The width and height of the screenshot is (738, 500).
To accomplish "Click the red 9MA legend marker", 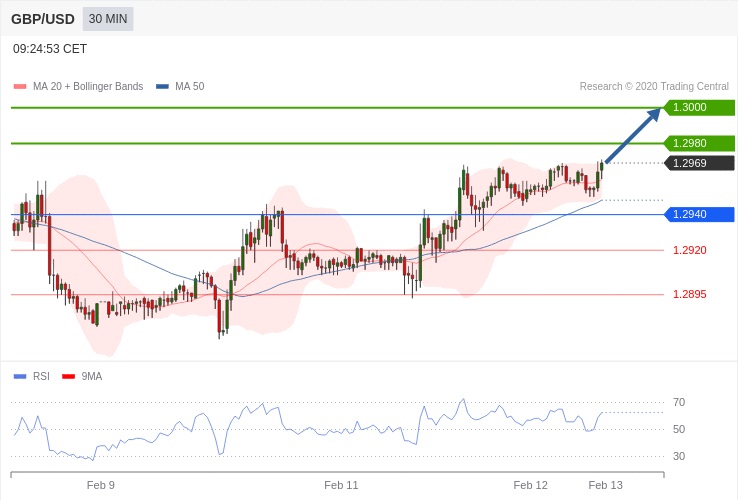I will [69, 376].
